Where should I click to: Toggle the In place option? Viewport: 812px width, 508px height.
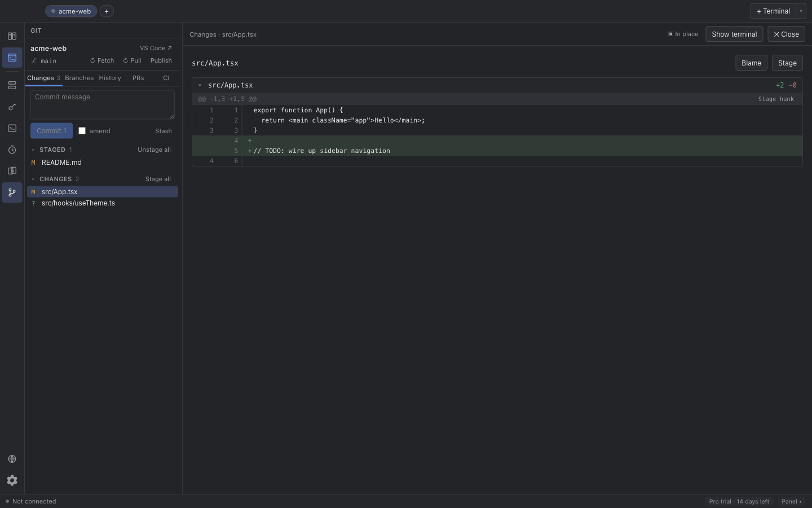pos(683,34)
